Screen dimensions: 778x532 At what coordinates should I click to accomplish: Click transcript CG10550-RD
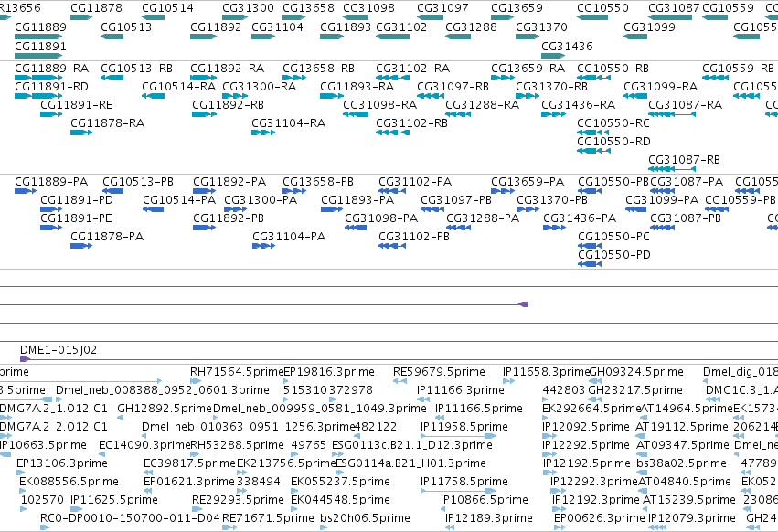tap(593, 151)
